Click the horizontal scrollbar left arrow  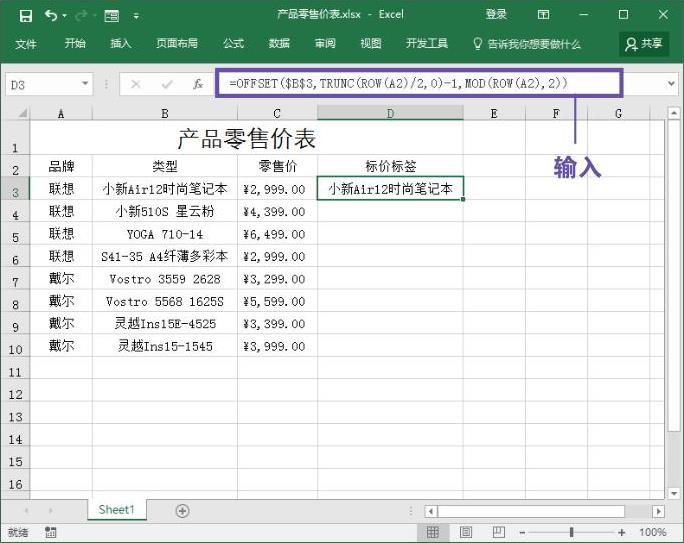point(431,511)
